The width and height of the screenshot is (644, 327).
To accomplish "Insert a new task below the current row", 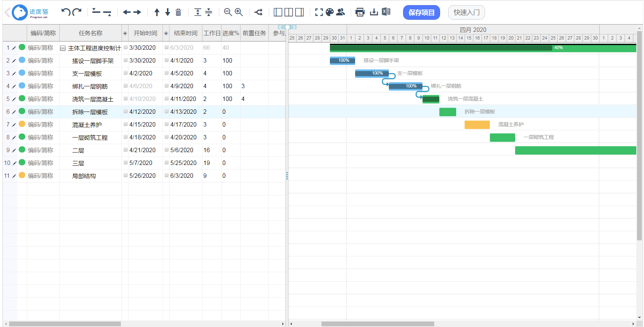I will (x=107, y=13).
